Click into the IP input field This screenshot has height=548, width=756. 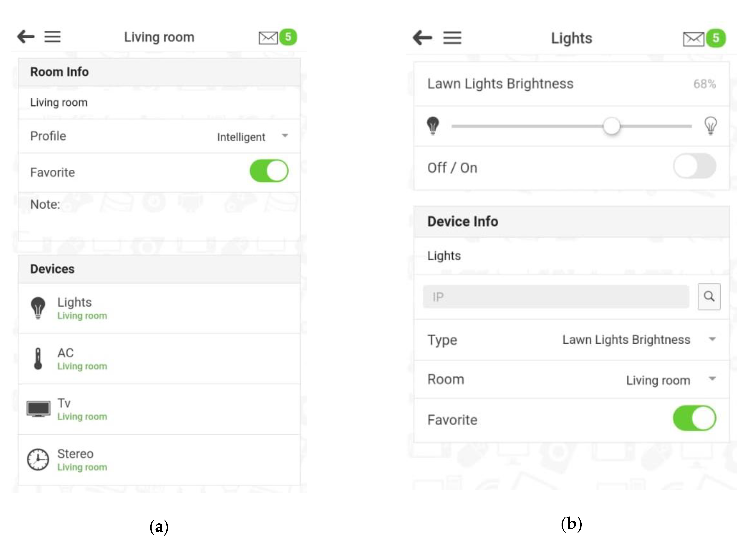pyautogui.click(x=556, y=297)
